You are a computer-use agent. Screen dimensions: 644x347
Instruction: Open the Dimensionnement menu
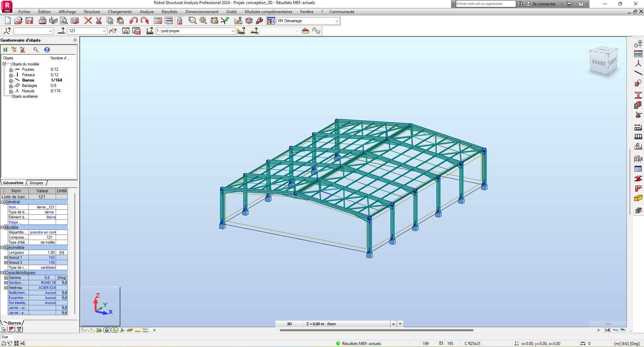(x=202, y=12)
